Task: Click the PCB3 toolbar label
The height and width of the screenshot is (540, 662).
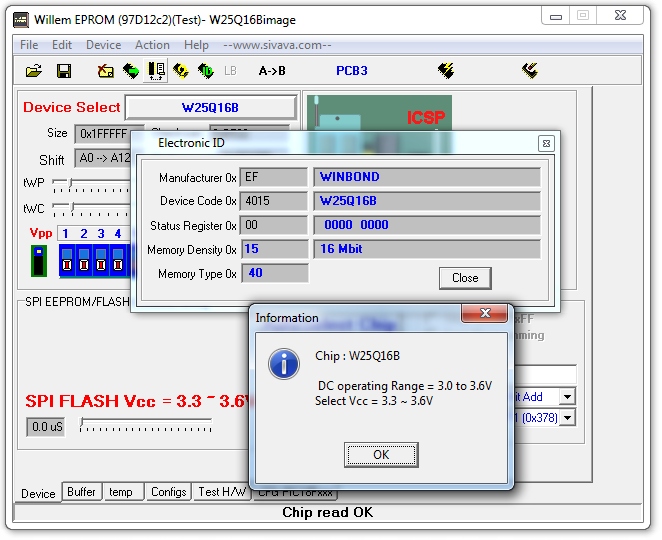Action: pyautogui.click(x=352, y=71)
